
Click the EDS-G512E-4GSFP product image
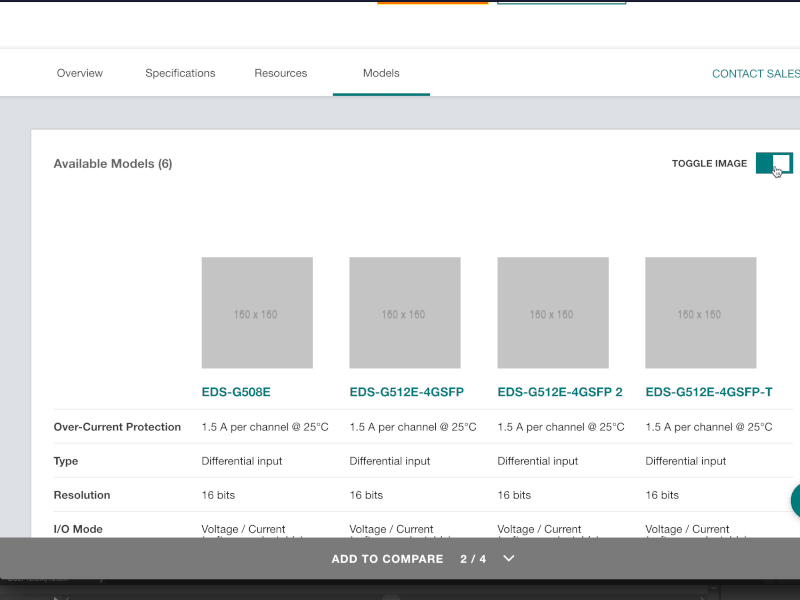tap(404, 312)
